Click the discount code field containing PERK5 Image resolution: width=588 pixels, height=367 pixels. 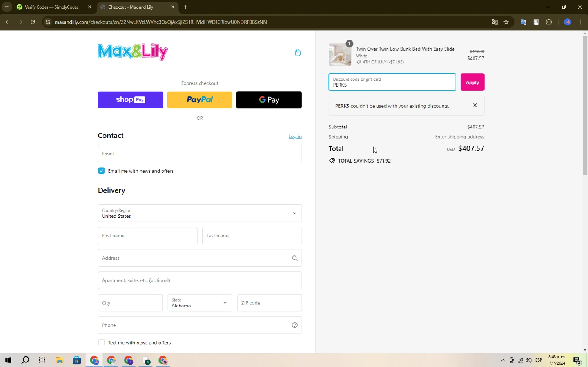(x=392, y=82)
